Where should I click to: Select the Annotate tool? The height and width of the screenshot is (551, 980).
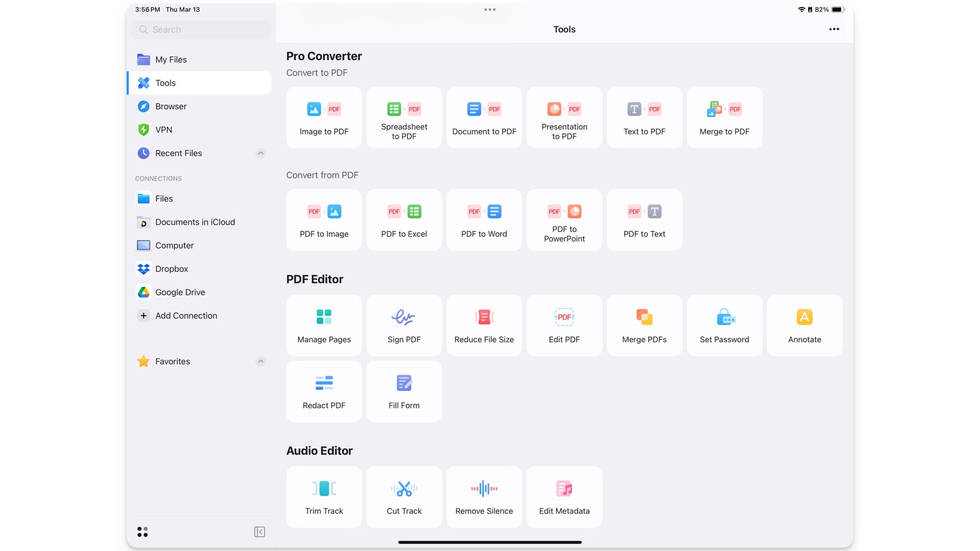pos(804,325)
